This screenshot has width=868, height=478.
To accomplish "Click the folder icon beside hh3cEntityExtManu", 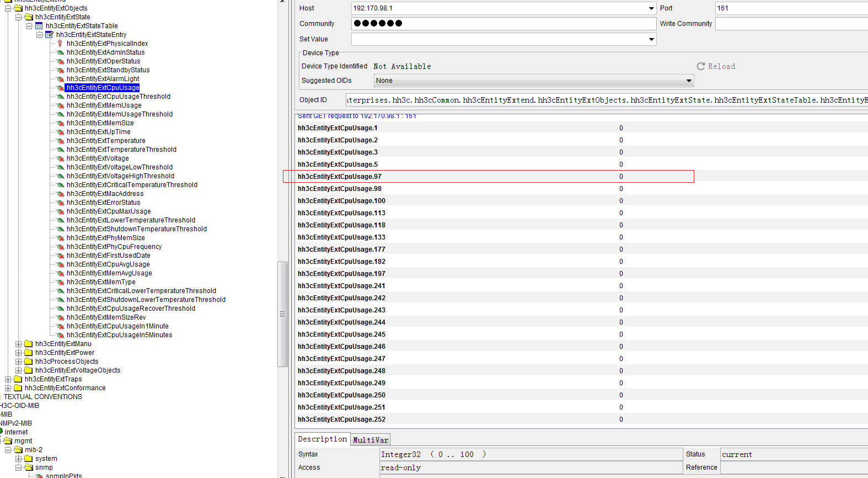I will pos(29,344).
